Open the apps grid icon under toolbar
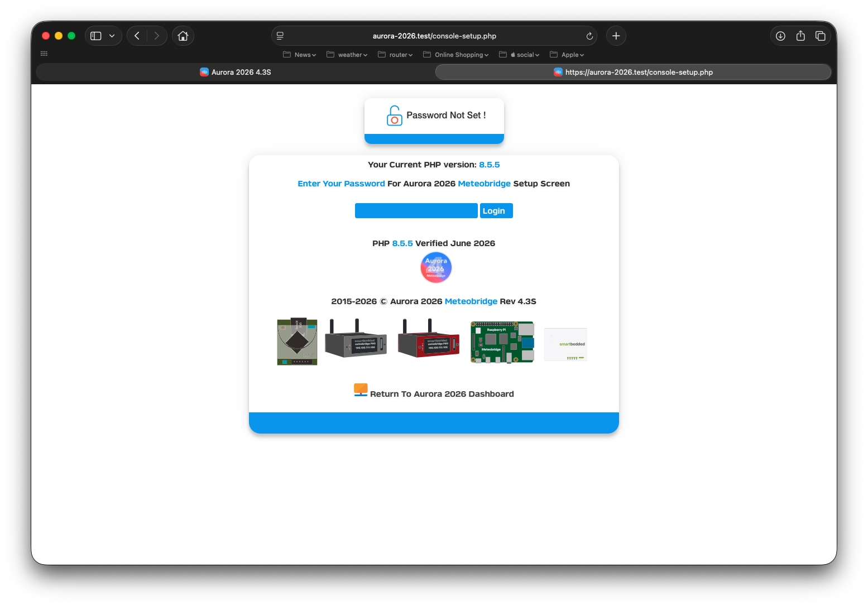 [44, 54]
